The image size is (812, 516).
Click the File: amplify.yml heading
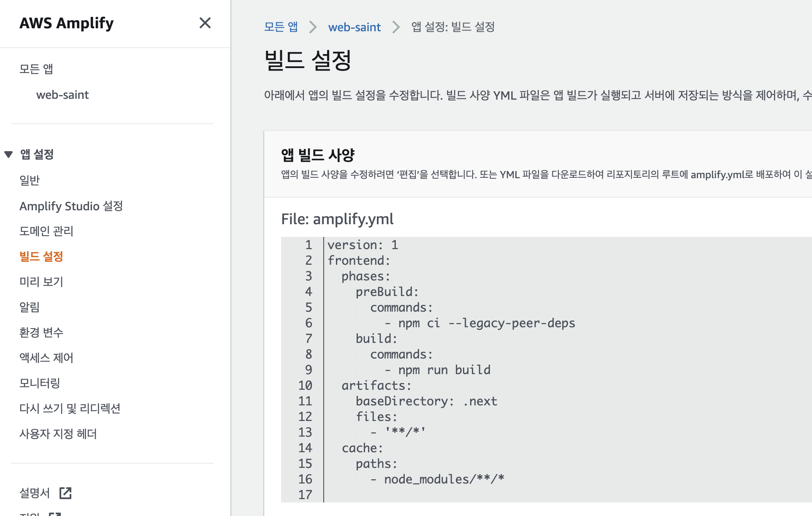(337, 219)
